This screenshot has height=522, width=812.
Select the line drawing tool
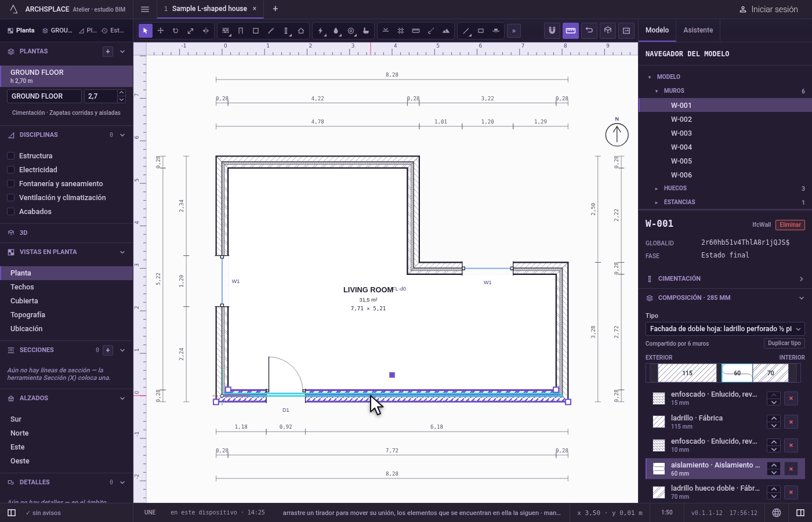(x=466, y=31)
